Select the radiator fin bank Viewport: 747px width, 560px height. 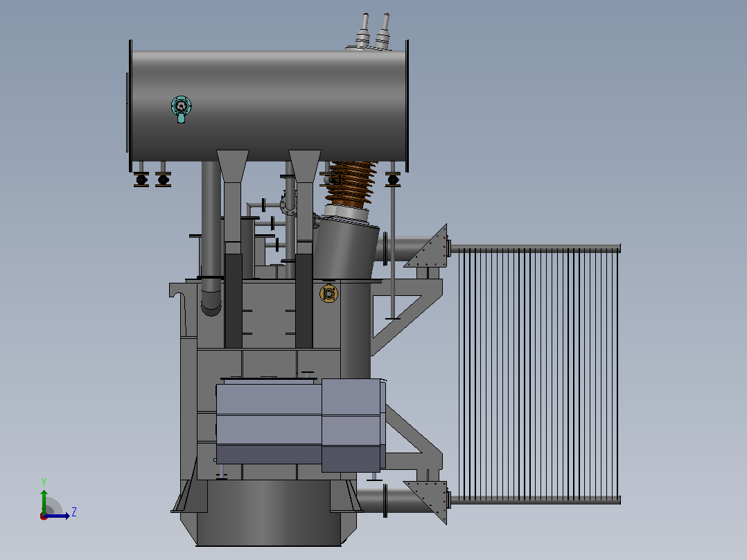click(x=538, y=374)
